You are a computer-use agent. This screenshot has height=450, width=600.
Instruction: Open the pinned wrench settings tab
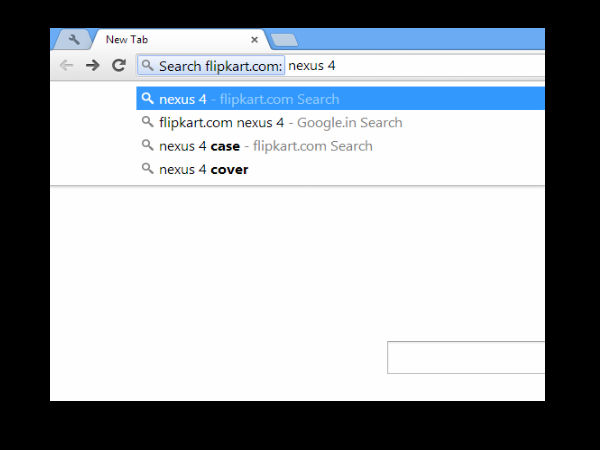pyautogui.click(x=74, y=40)
